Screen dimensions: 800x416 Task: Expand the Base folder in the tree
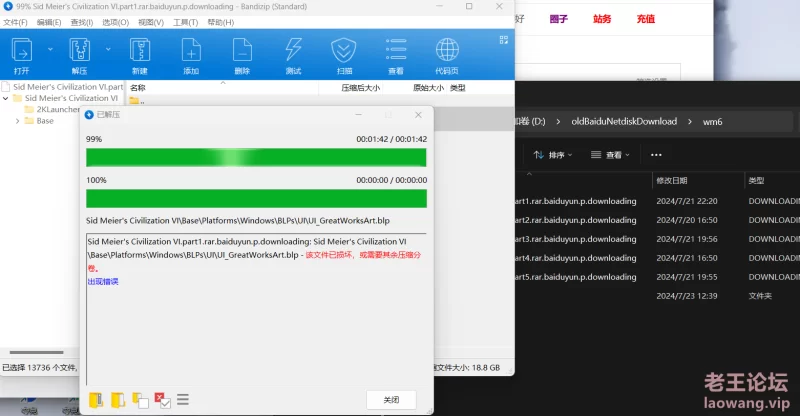tap(17, 121)
